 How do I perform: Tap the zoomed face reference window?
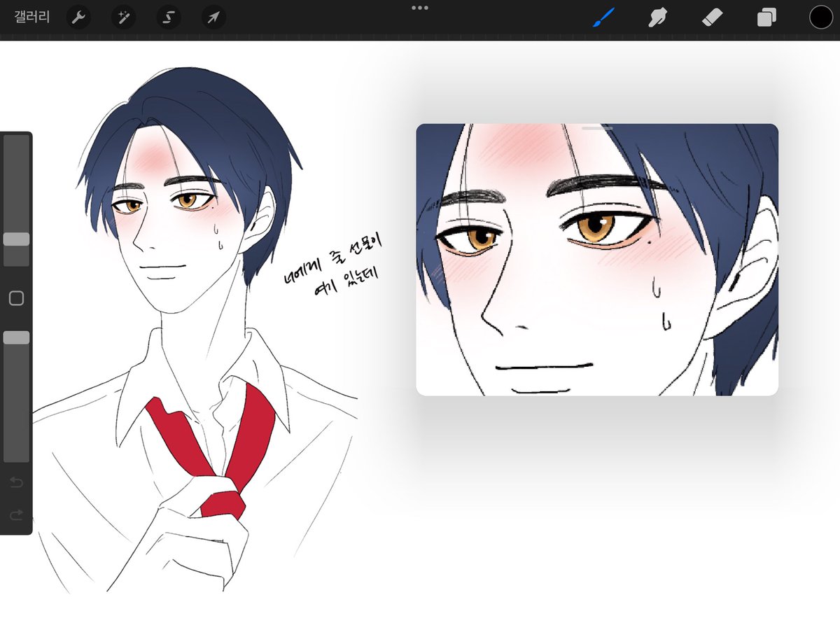coord(597,260)
